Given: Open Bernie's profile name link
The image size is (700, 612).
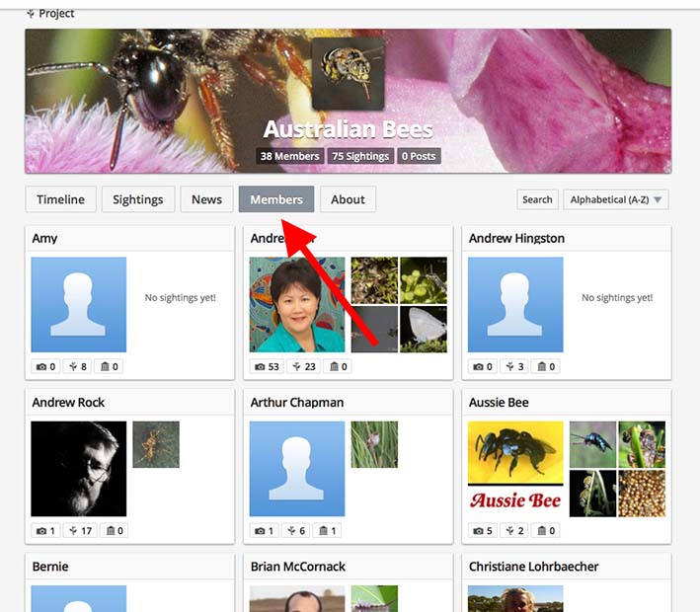Looking at the screenshot, I should pyautogui.click(x=50, y=567).
